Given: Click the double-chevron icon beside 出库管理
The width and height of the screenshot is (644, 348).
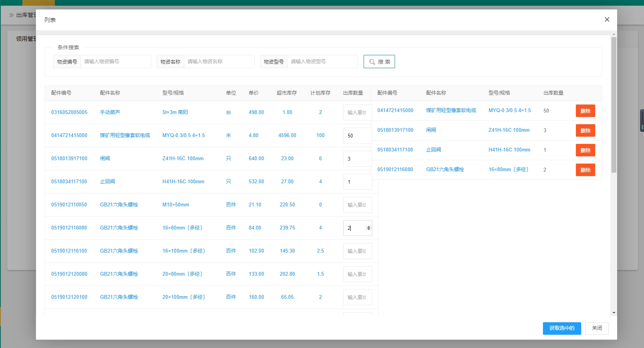Looking at the screenshot, I should 11,15.
